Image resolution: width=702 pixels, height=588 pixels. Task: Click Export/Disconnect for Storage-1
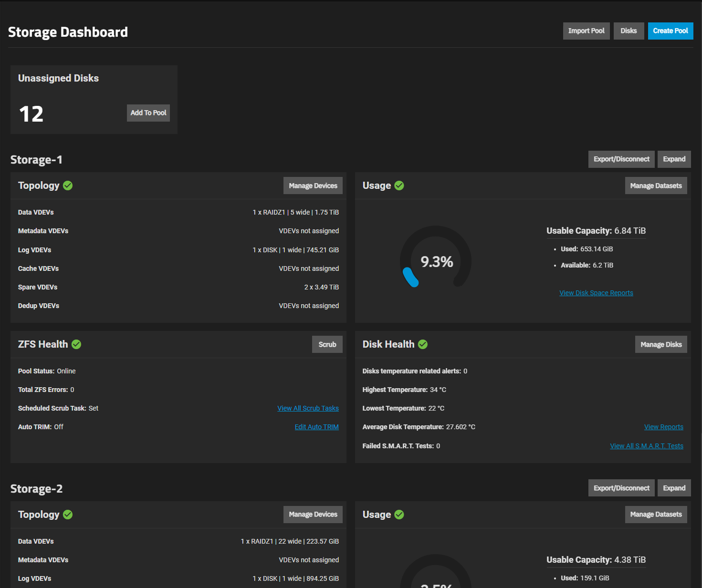click(x=621, y=159)
